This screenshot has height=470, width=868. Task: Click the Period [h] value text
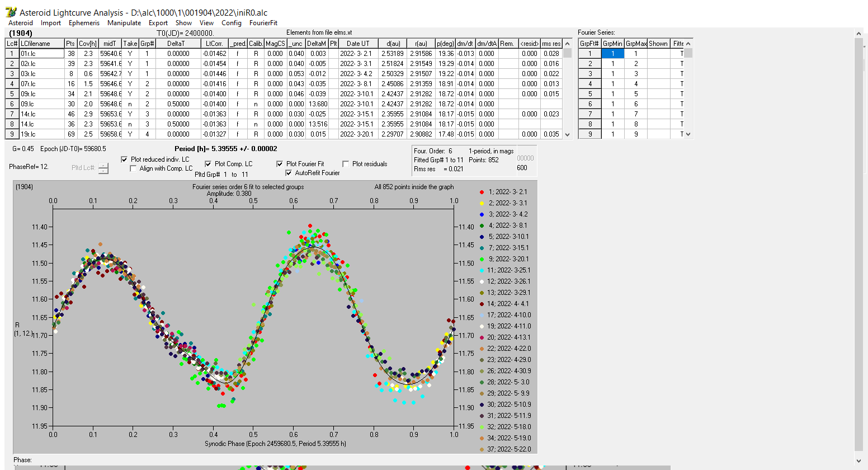click(x=226, y=149)
